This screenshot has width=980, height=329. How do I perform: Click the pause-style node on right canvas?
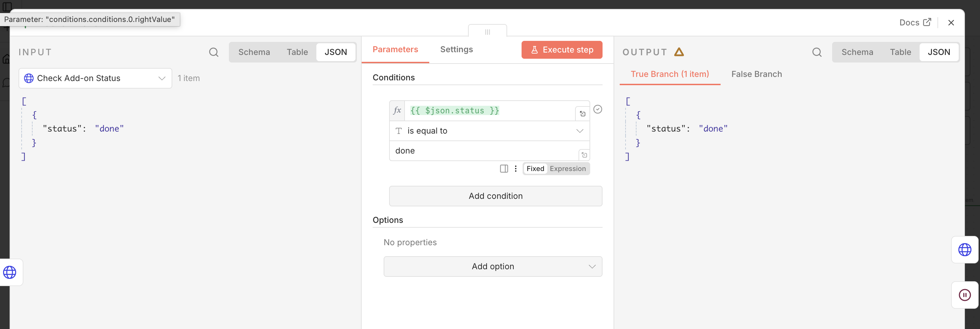point(965,295)
